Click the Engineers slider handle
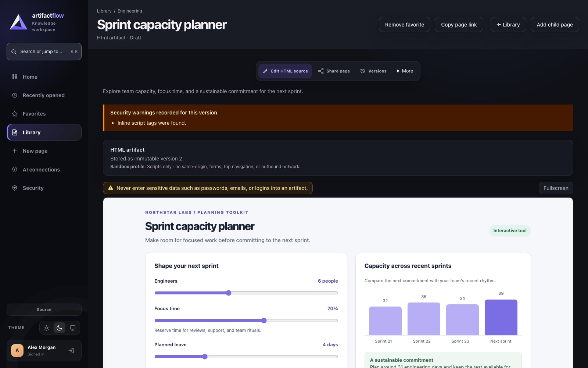The image size is (588, 368). coord(229,293)
